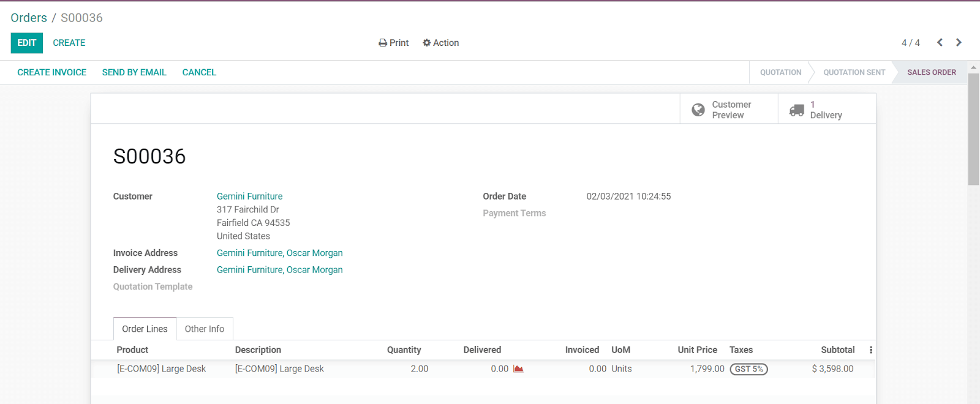Click the vertical scrollbar thumb
This screenshot has height=404, width=980.
973,129
